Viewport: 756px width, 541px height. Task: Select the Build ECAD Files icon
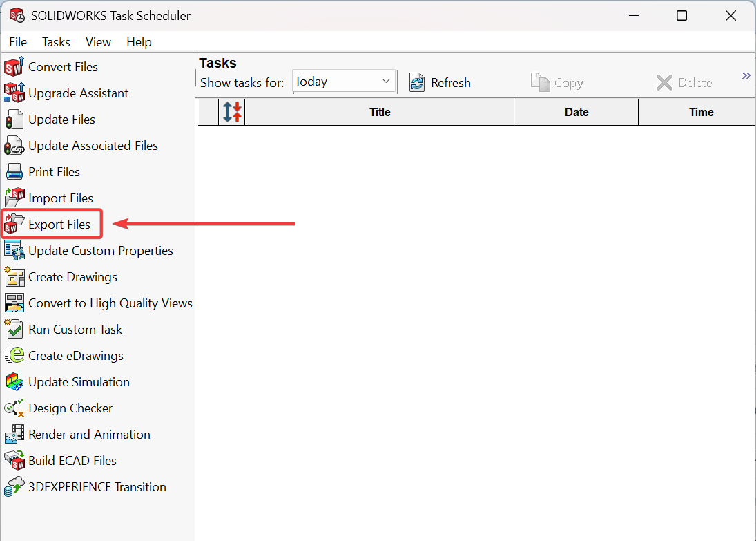point(14,460)
